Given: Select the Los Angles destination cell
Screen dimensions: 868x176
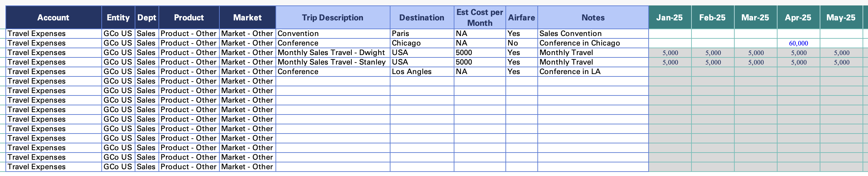Looking at the screenshot, I should click(422, 72).
